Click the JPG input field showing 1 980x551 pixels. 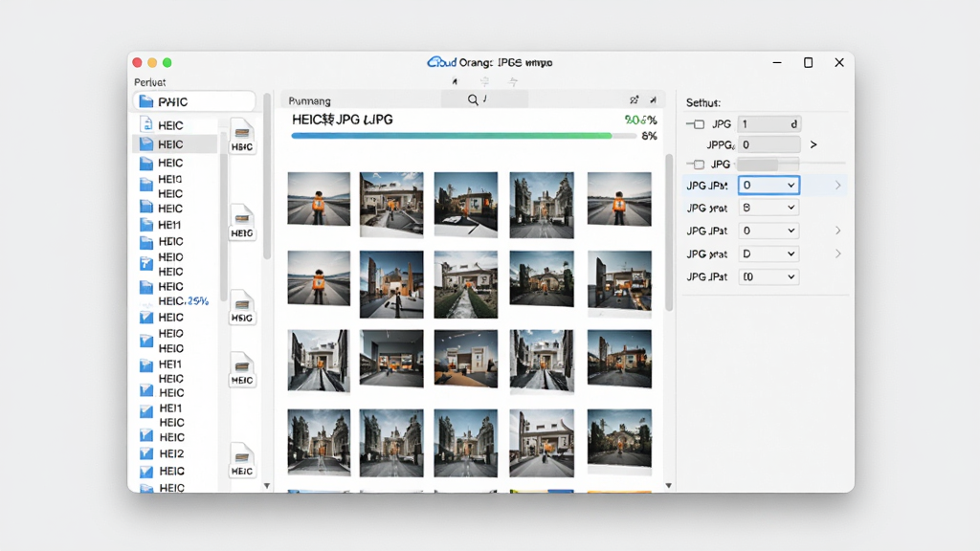(x=768, y=123)
